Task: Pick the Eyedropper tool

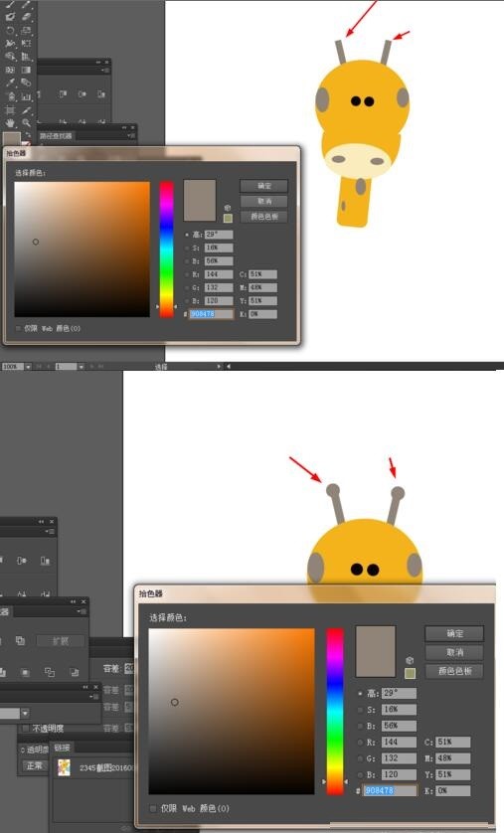Action: pos(10,83)
